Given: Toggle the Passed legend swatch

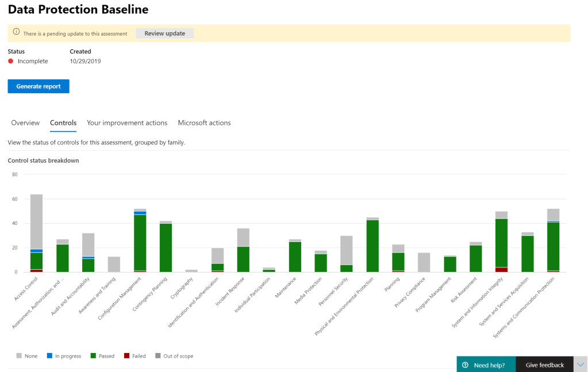Looking at the screenshot, I should tap(93, 356).
